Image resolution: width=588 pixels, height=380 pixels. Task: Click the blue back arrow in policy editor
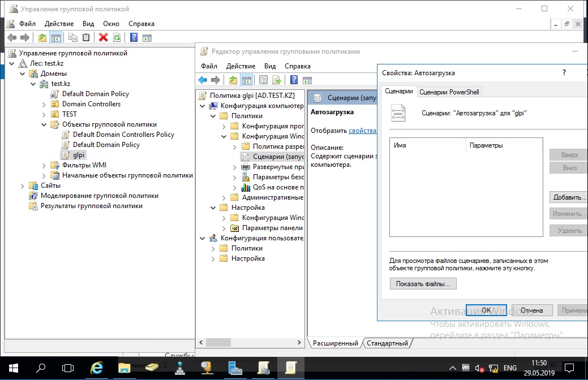[x=203, y=80]
